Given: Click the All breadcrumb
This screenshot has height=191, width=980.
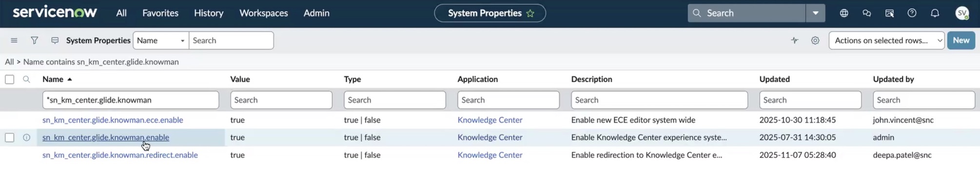Looking at the screenshot, I should click(9, 62).
